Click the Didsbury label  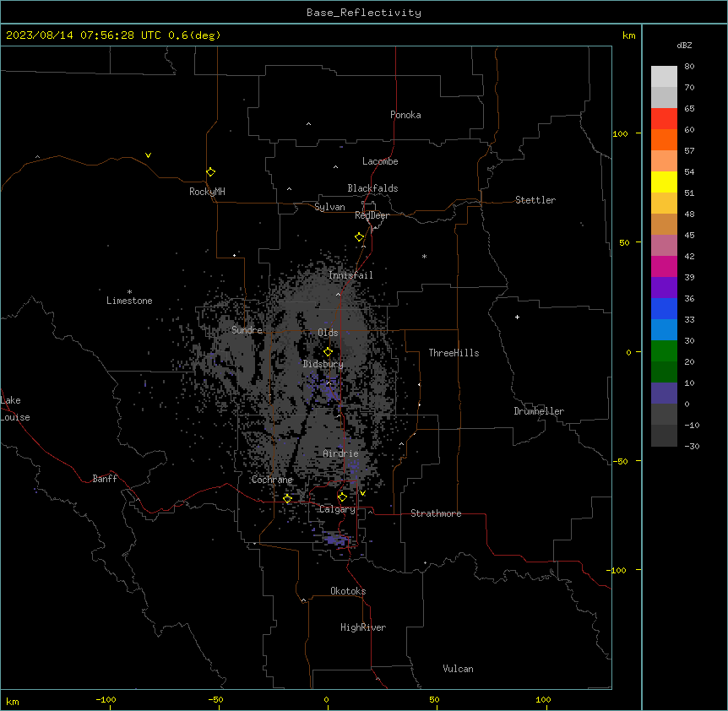point(323,364)
